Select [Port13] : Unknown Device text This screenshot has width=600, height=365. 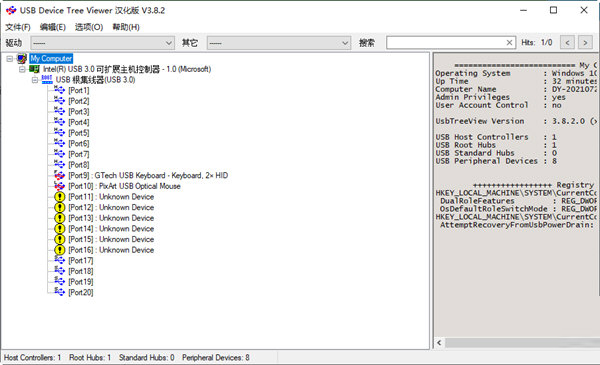[x=111, y=218]
